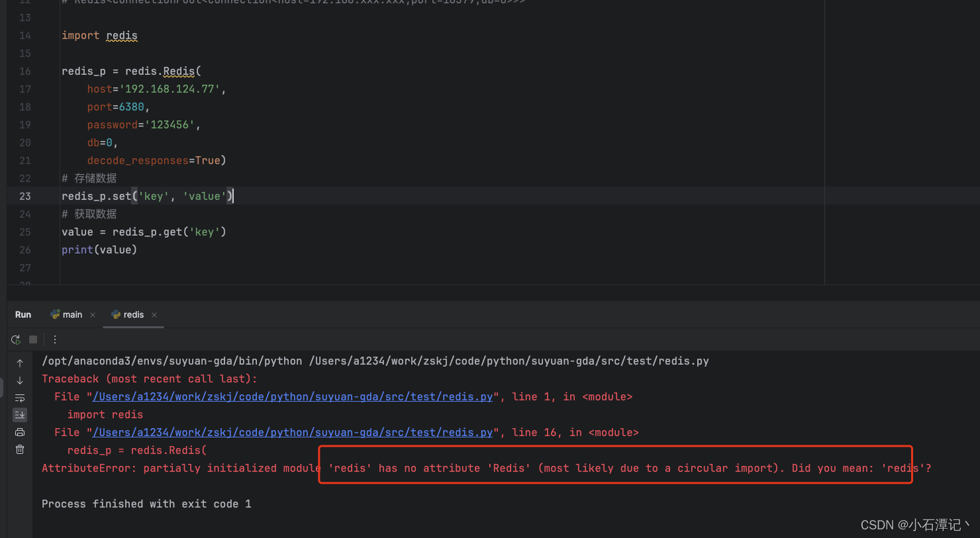Click the 'Traceback (most recent call last):' text
This screenshot has width=980, height=538.
(150, 379)
